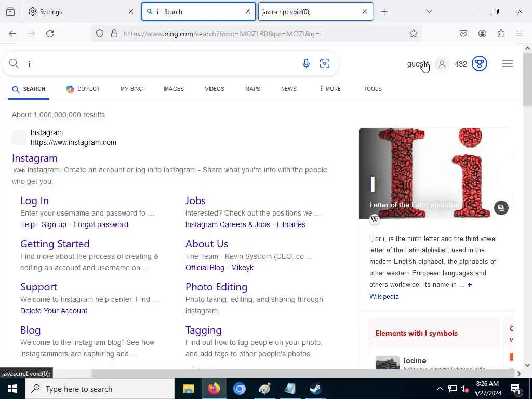Open the Jobs sublink
Viewport: 532px width, 399px height.
click(195, 201)
